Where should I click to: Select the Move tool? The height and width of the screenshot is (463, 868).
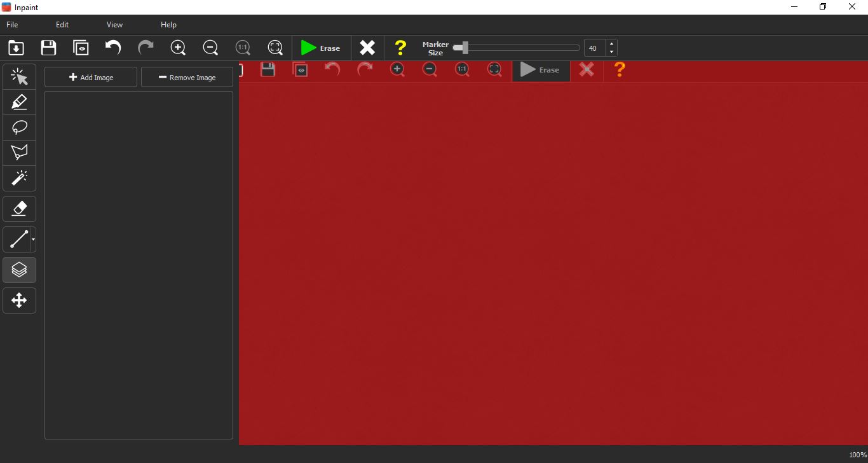point(19,300)
